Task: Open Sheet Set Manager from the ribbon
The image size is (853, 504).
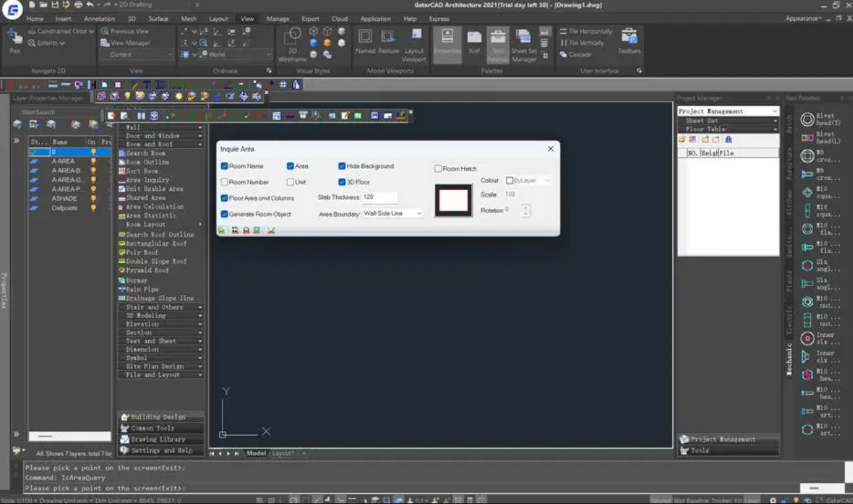Action: 524,44
